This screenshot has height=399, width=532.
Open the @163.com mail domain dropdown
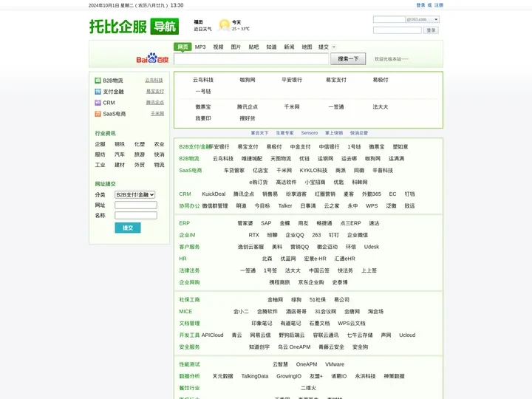tap(423, 19)
